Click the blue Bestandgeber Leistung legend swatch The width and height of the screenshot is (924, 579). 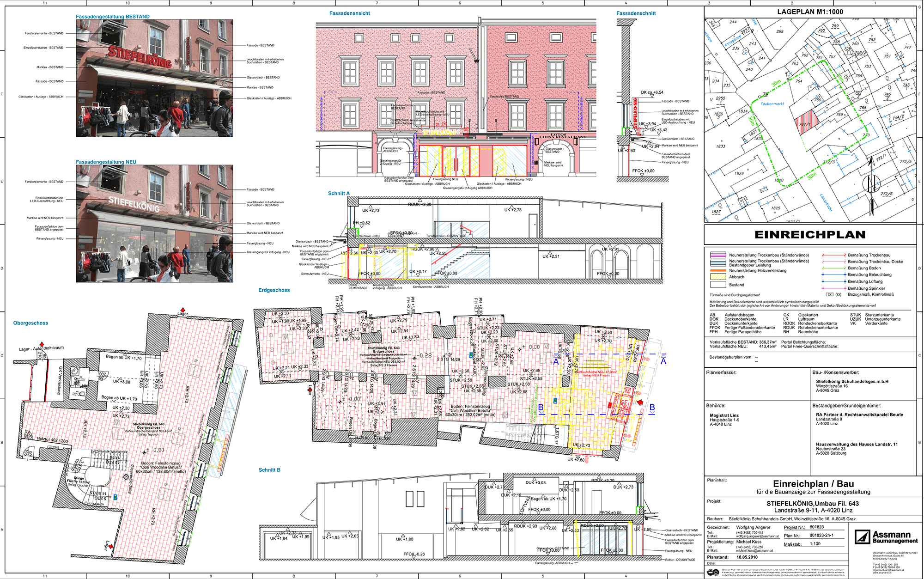[x=718, y=263]
